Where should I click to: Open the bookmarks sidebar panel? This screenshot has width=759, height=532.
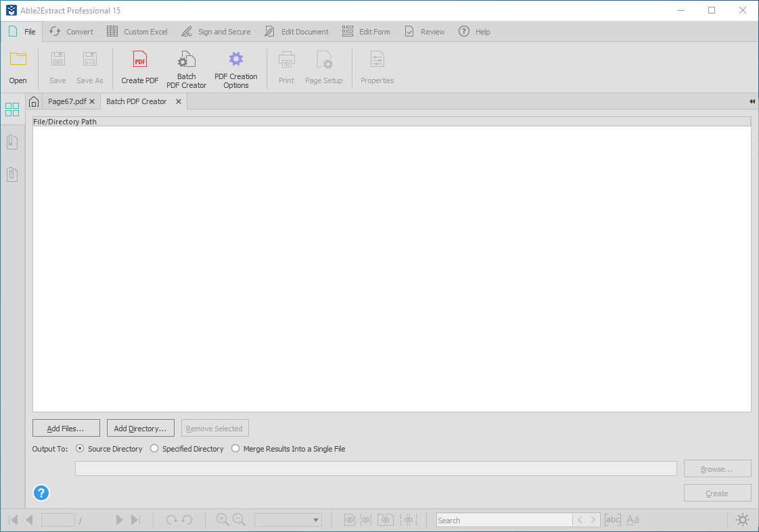point(11,141)
